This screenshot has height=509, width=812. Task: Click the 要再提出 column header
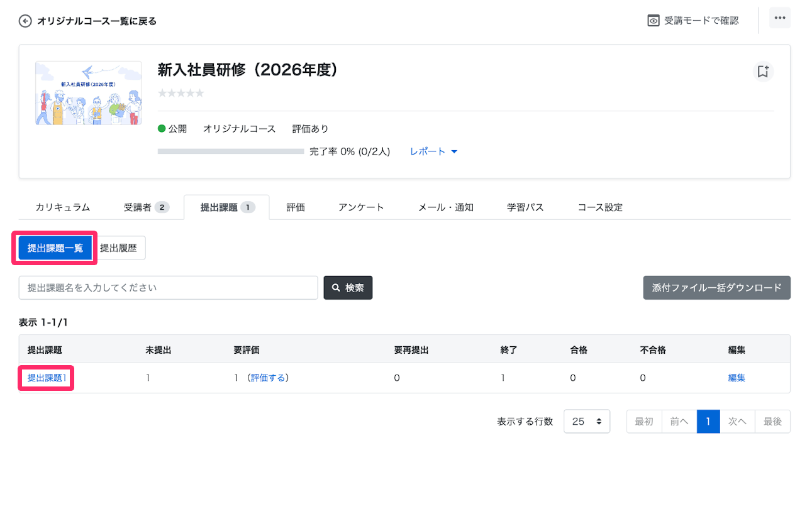coord(411,350)
